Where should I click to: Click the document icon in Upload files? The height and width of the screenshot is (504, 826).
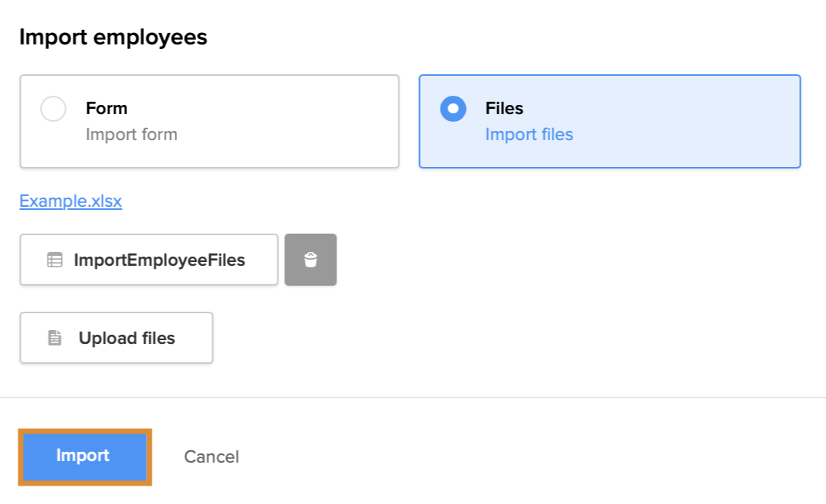(54, 338)
